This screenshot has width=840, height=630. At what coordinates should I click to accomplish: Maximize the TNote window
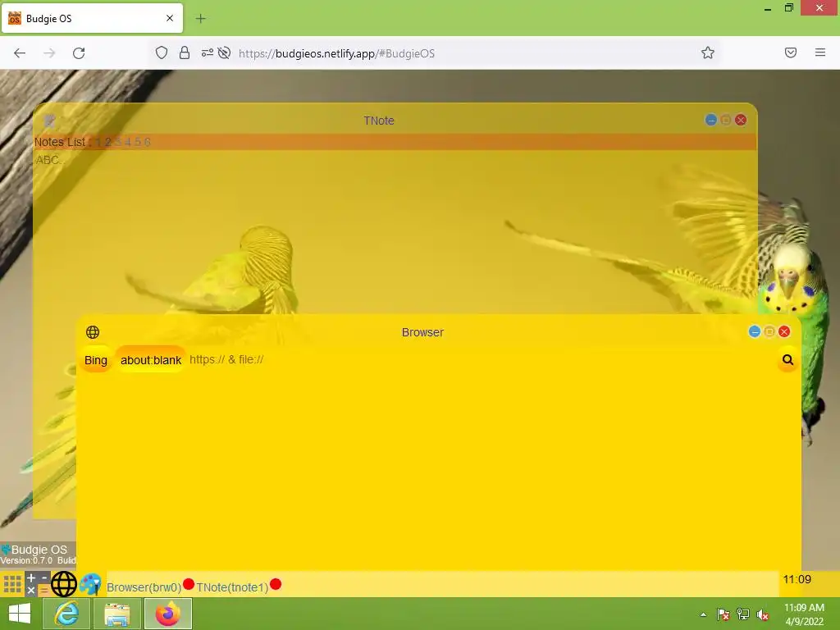pos(726,120)
